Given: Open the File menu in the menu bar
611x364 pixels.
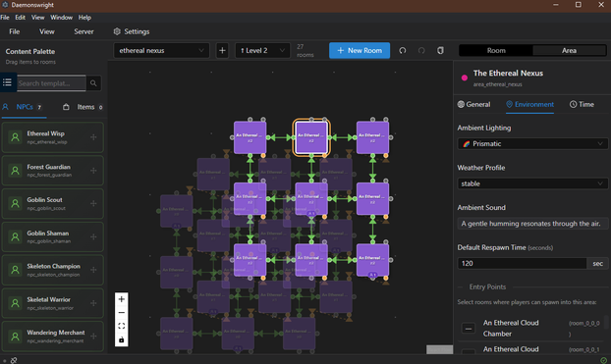Looking at the screenshot, I should (5, 18).
